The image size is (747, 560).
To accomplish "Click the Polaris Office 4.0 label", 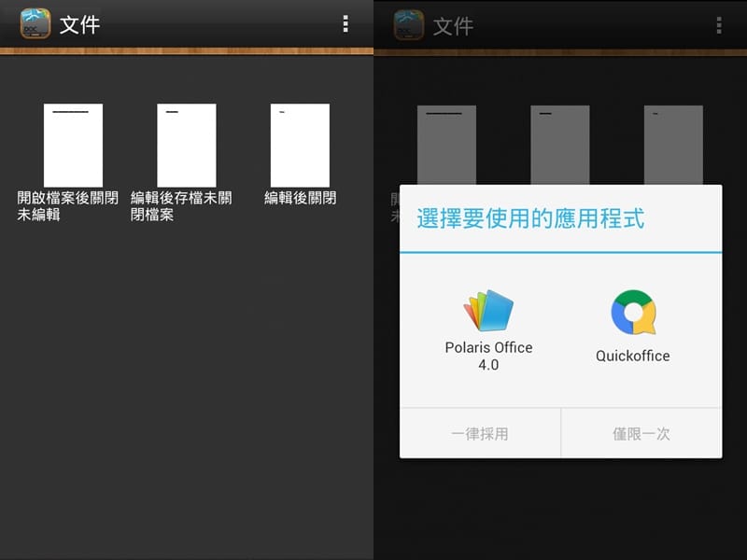I will (x=488, y=356).
